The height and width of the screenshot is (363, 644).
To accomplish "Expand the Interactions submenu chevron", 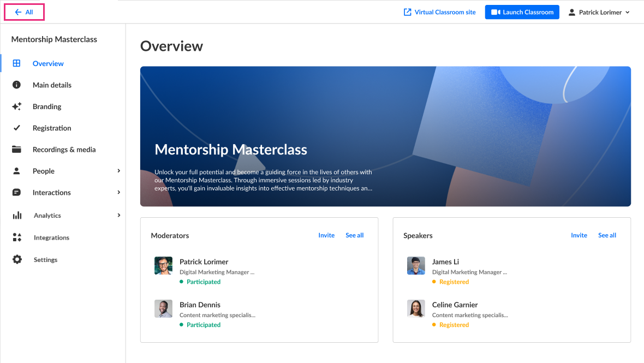I will (118, 192).
